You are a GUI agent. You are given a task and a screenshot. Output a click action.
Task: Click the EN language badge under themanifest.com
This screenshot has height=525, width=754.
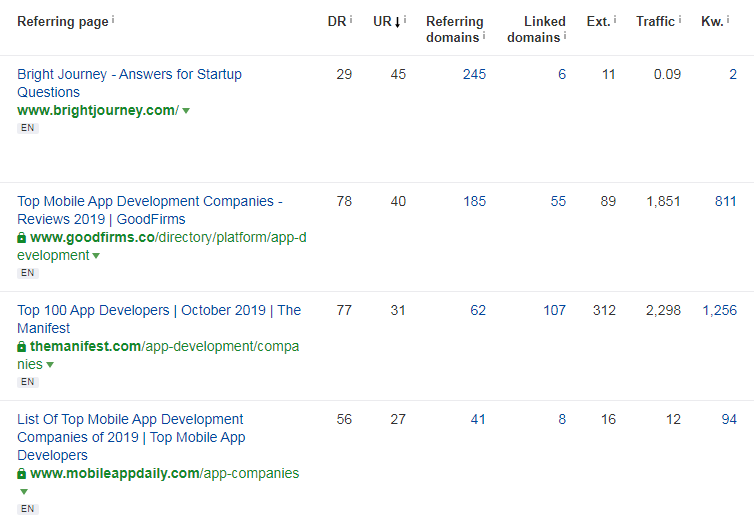pos(27,382)
